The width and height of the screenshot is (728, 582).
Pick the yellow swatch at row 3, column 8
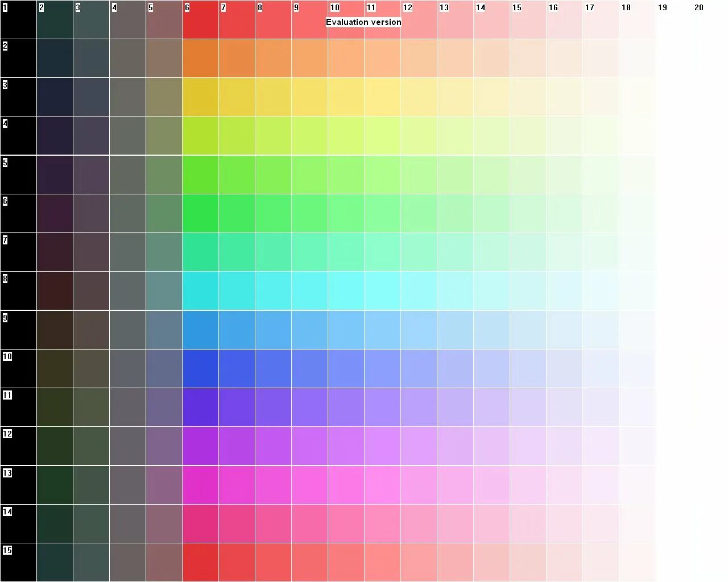pos(273,97)
